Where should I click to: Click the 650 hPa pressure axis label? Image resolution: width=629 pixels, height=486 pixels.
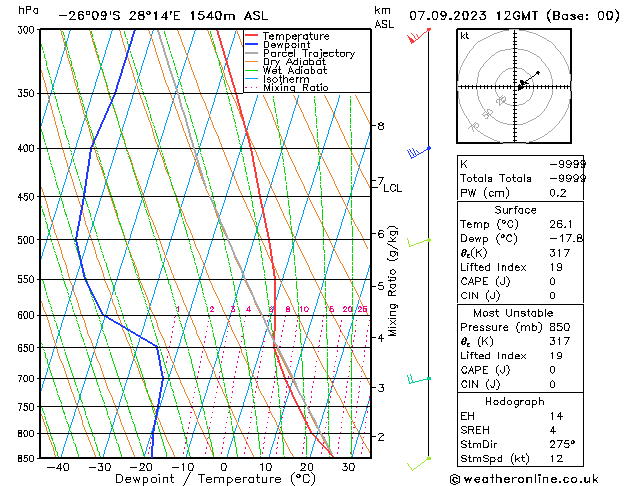[x=28, y=348]
